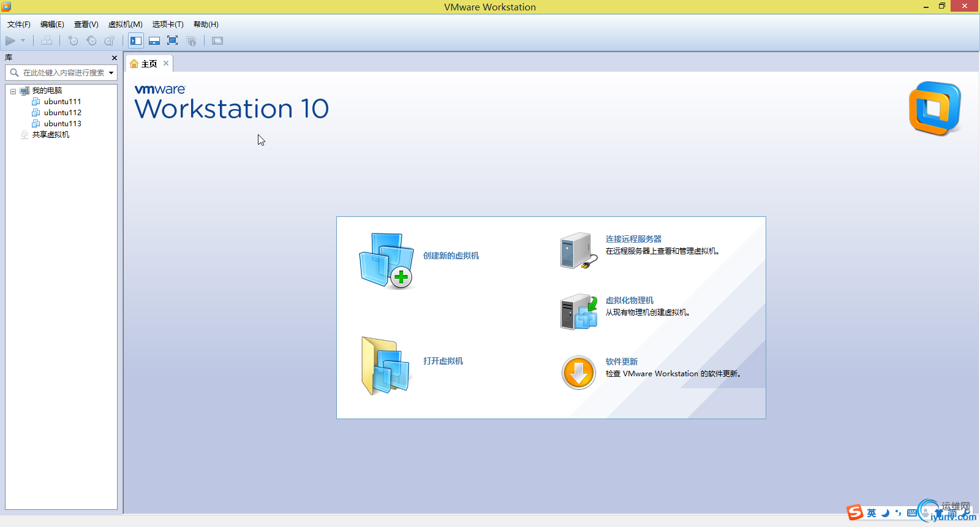This screenshot has height=527, width=980.
Task: Open the 查看(V) menu
Action: pos(86,25)
